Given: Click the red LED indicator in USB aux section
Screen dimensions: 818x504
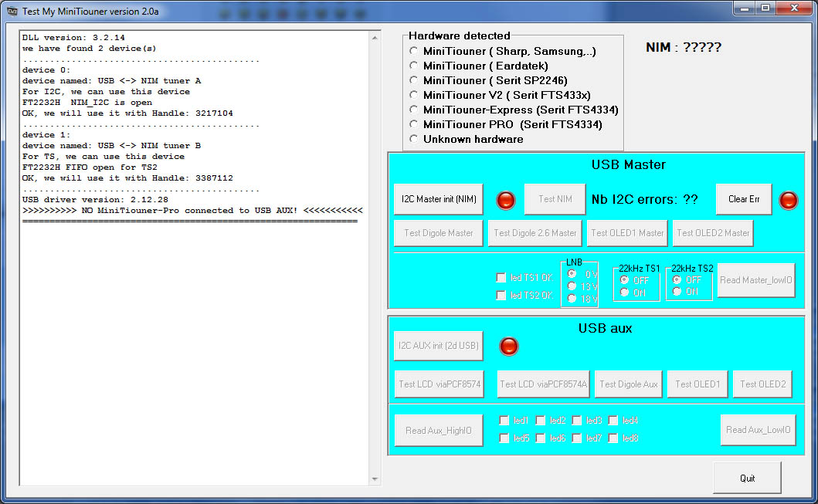Looking at the screenshot, I should coord(508,347).
